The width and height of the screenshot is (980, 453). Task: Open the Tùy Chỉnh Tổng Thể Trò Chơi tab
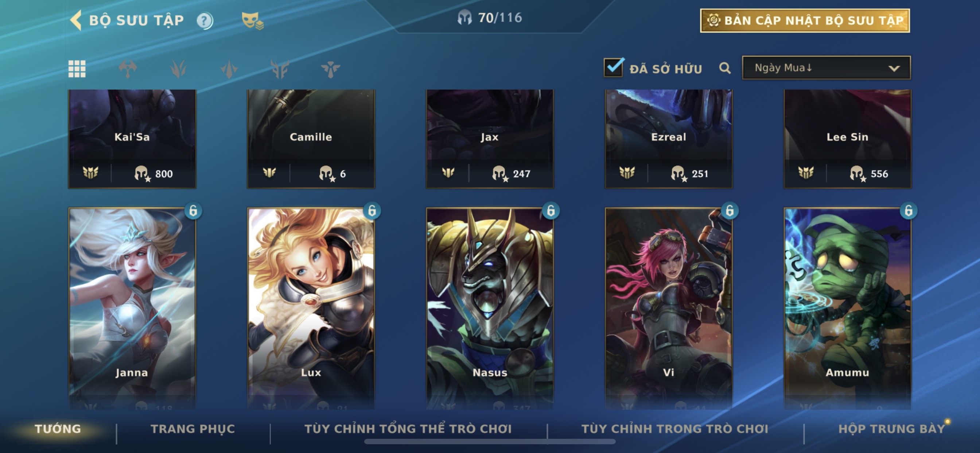408,429
